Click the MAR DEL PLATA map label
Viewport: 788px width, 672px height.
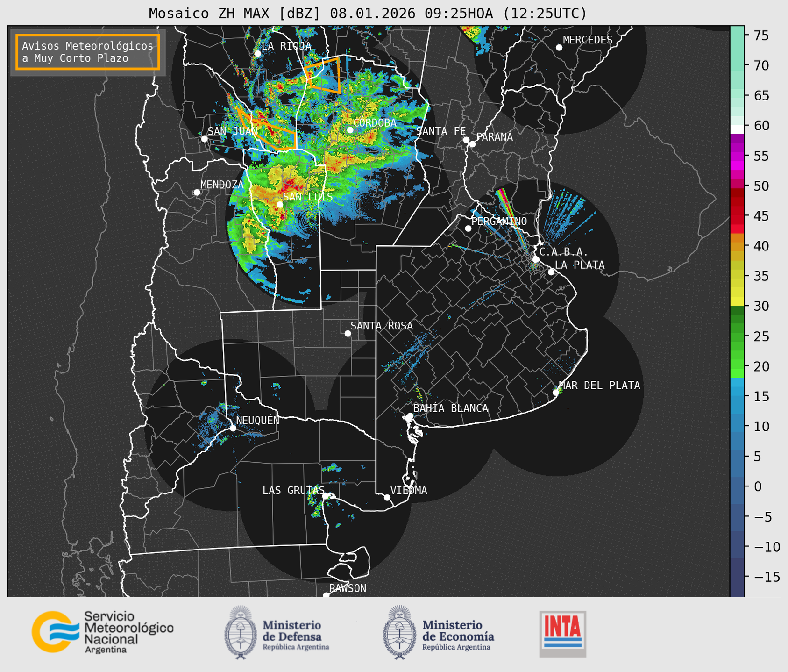(600, 386)
